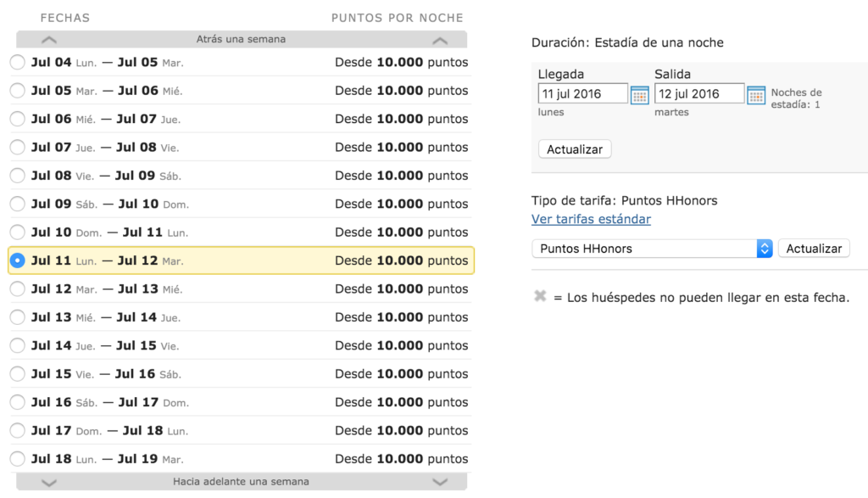Image resolution: width=868 pixels, height=498 pixels.
Task: Click Actualizar button under the date fields
Action: [575, 149]
